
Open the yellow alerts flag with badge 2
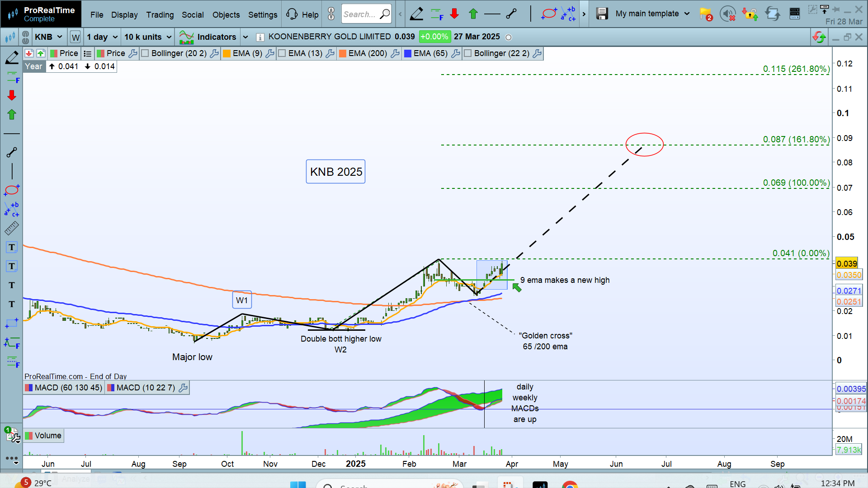pos(706,14)
